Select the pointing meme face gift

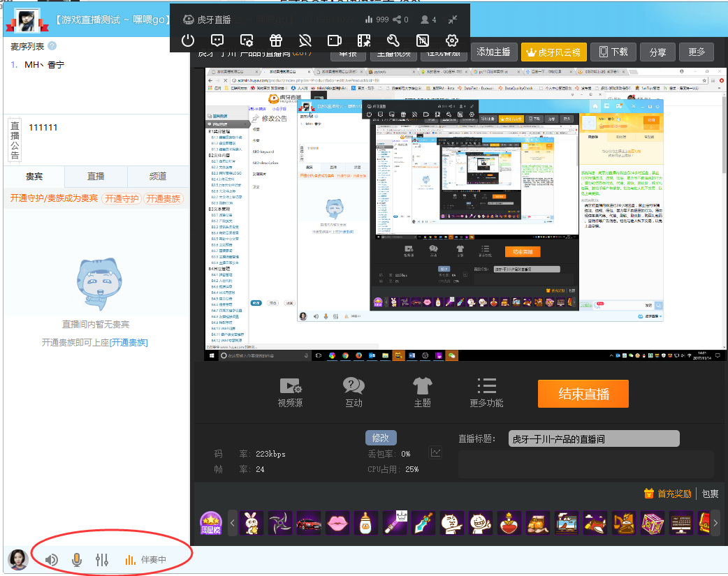pos(452,523)
